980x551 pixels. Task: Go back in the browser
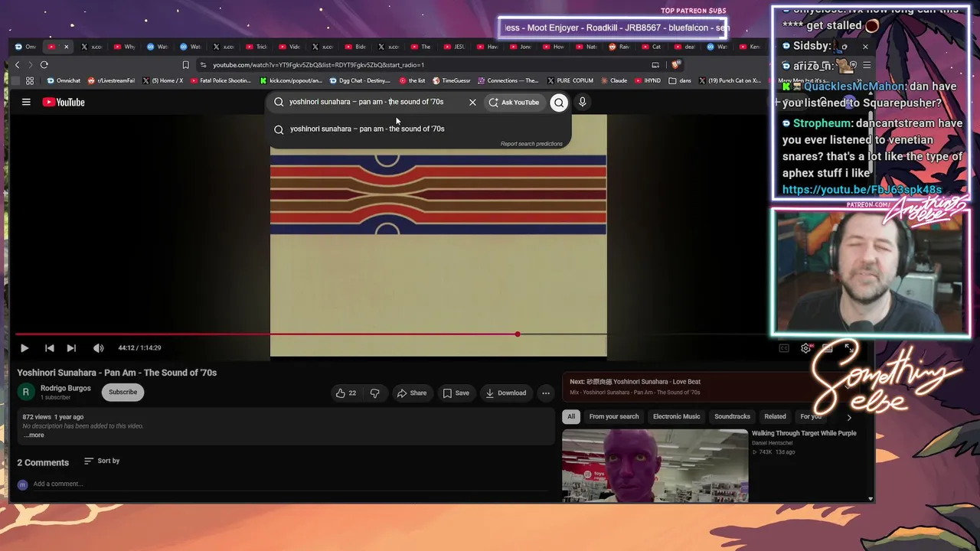coord(17,65)
